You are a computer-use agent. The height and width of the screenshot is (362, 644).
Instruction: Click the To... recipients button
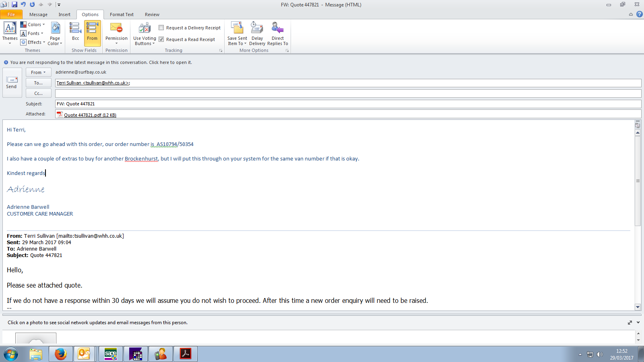(38, 83)
